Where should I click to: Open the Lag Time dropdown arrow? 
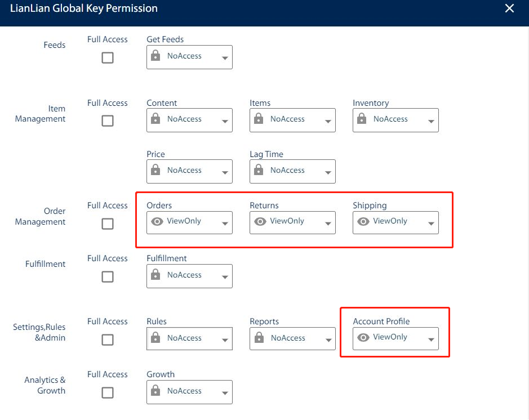coord(328,172)
